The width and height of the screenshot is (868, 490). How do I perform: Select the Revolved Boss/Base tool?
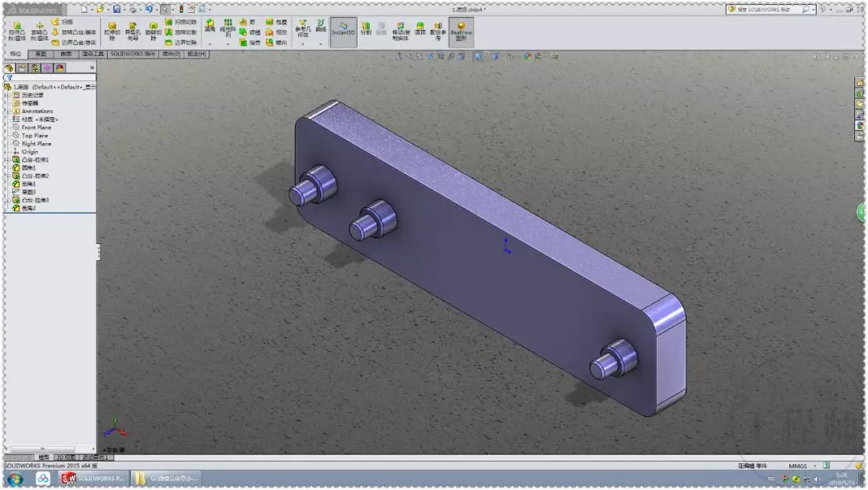39,31
